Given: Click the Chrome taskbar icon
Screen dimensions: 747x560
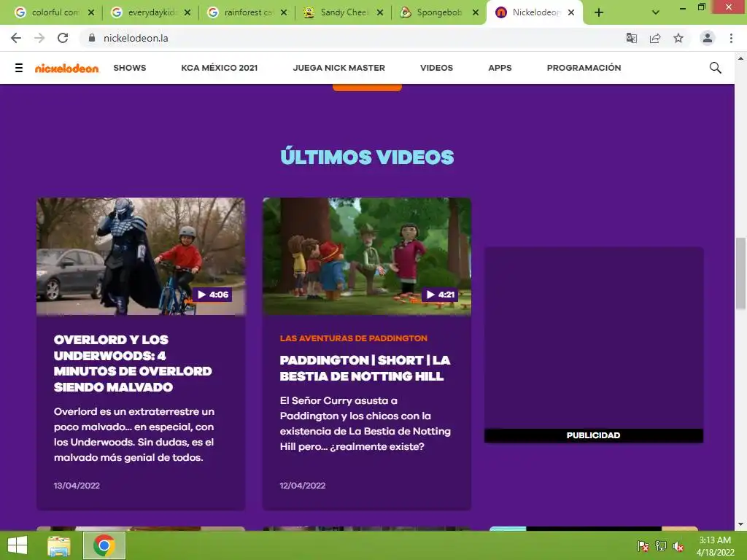Looking at the screenshot, I should pos(104,545).
